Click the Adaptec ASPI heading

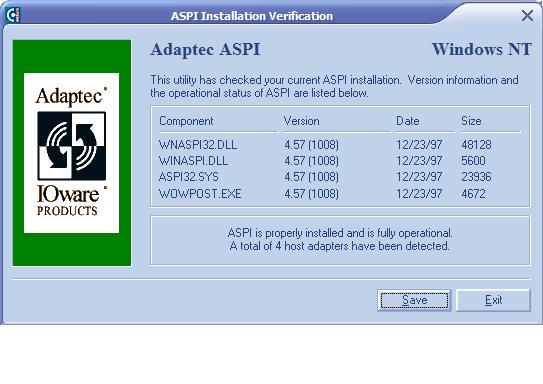205,50
